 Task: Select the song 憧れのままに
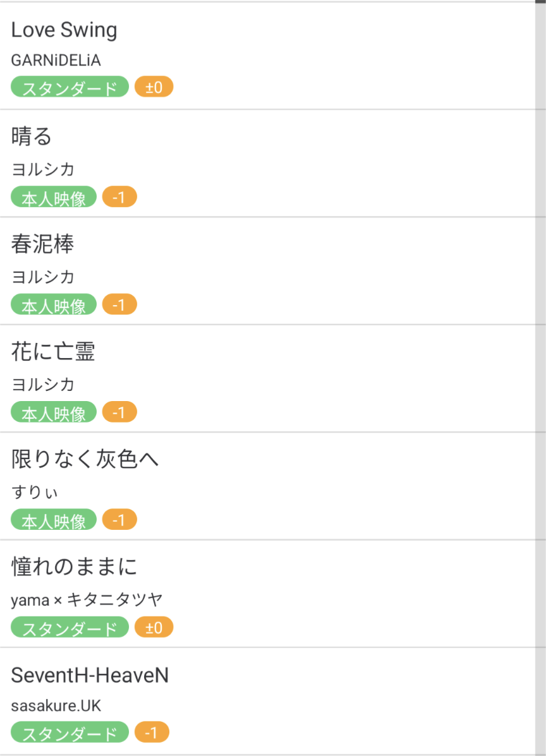click(x=75, y=567)
